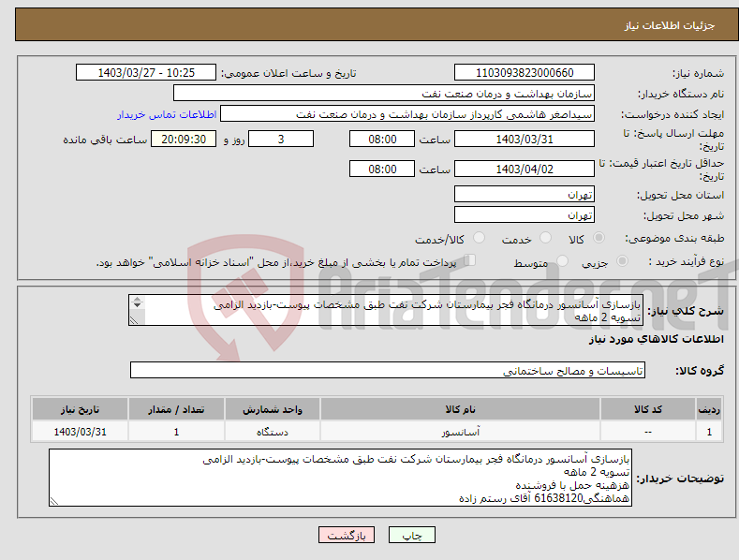739x560 pixels.
Task: Click the جزئیات اطلاعات نیاز page title
Action: (670, 25)
